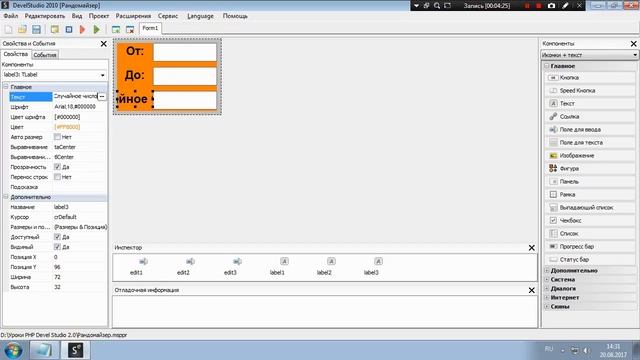Toggle the Видимый checkbox
This screenshot has width=640, height=360.
point(57,247)
